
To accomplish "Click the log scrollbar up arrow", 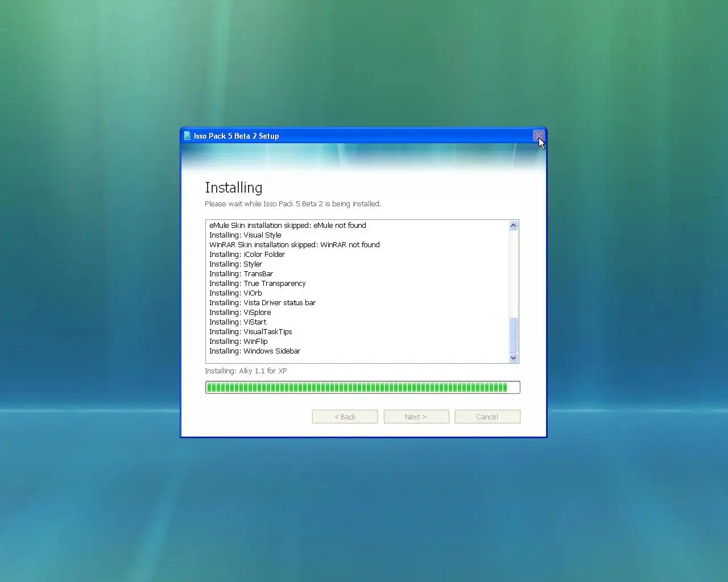I will click(x=514, y=226).
